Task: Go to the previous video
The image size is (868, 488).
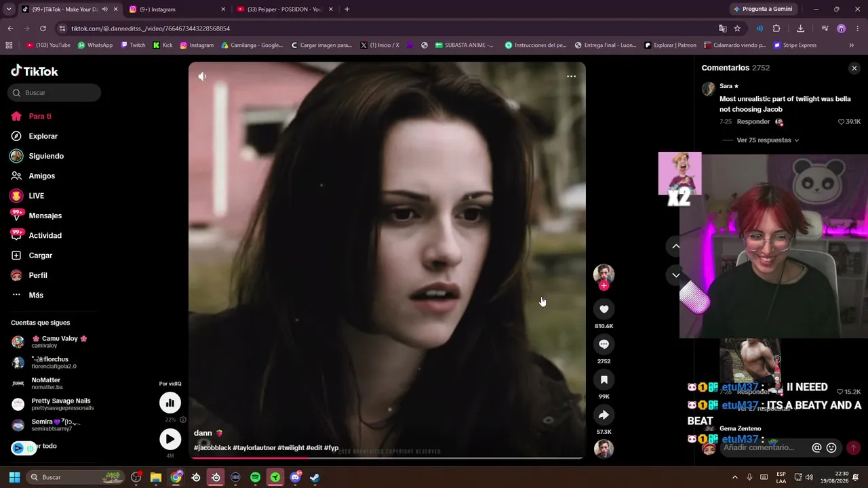Action: [x=675, y=246]
